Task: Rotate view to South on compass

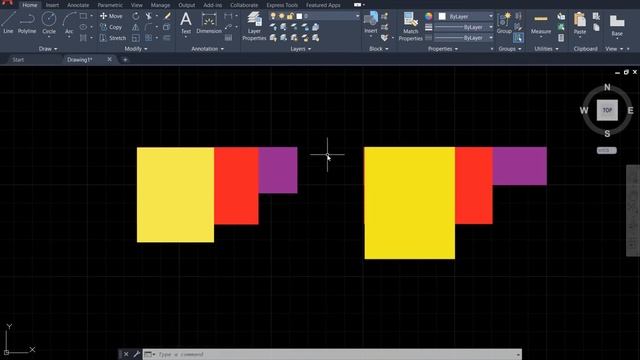Action: [x=607, y=133]
